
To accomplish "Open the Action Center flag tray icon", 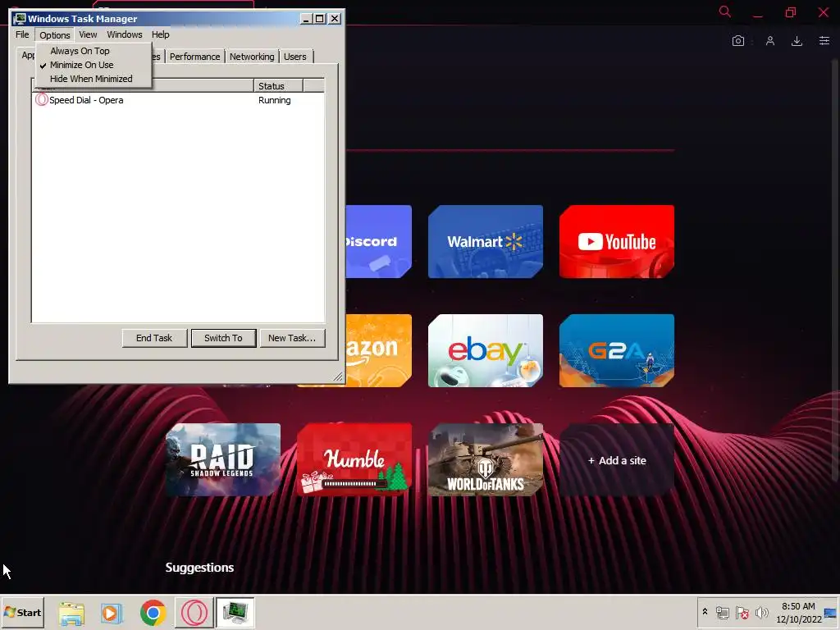I will [742, 612].
